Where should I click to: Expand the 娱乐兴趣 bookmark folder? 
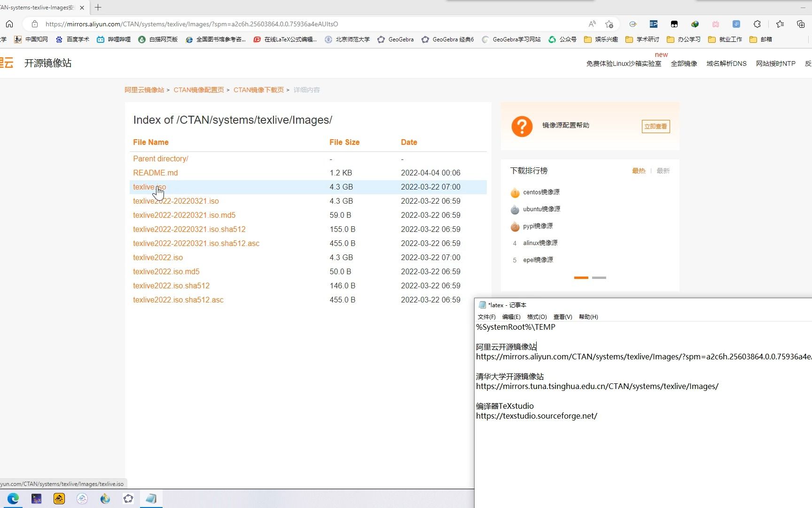pyautogui.click(x=601, y=40)
